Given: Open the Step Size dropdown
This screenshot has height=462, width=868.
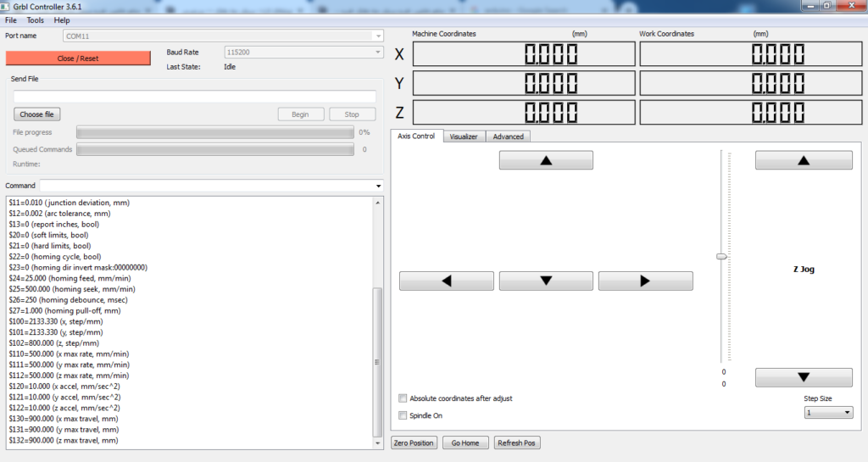Looking at the screenshot, I should click(829, 413).
